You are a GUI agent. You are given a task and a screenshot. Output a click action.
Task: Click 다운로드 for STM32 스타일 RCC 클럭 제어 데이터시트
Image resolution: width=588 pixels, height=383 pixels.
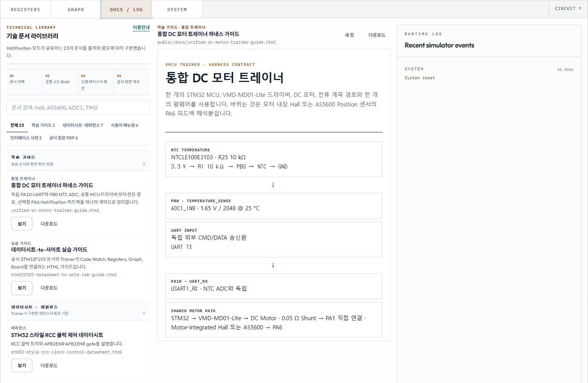pyautogui.click(x=49, y=365)
